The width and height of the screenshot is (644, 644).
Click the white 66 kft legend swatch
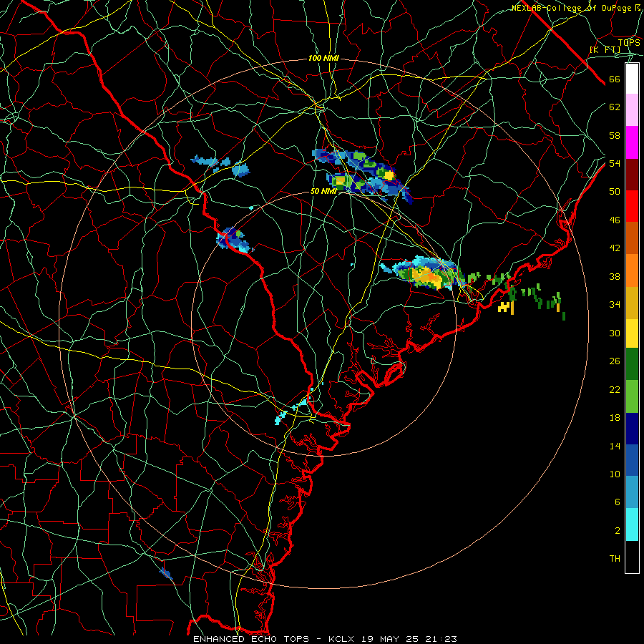coord(632,79)
